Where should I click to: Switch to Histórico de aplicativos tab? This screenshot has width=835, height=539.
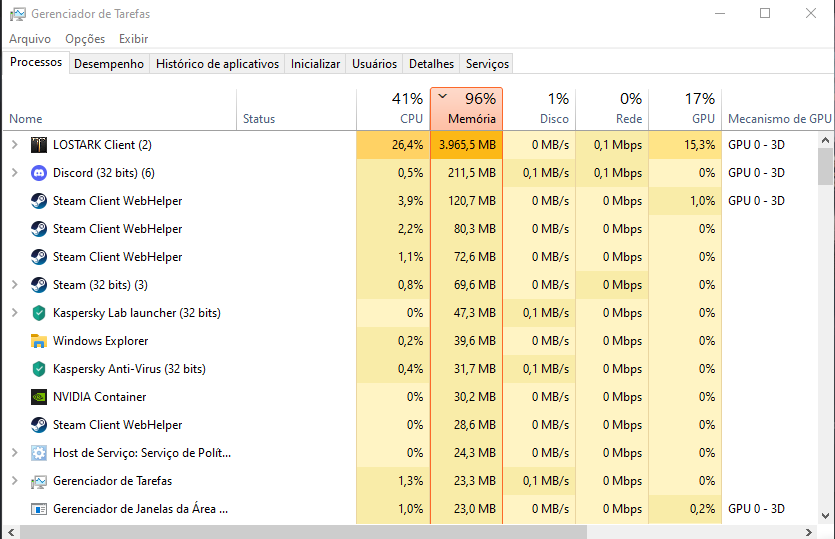click(x=217, y=64)
